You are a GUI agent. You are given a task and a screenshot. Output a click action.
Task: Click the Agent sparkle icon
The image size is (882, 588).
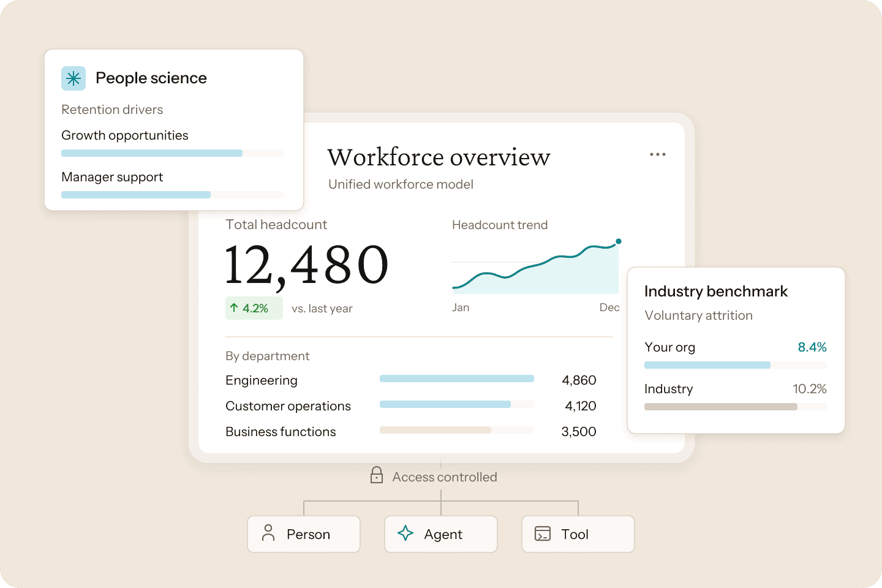click(405, 533)
